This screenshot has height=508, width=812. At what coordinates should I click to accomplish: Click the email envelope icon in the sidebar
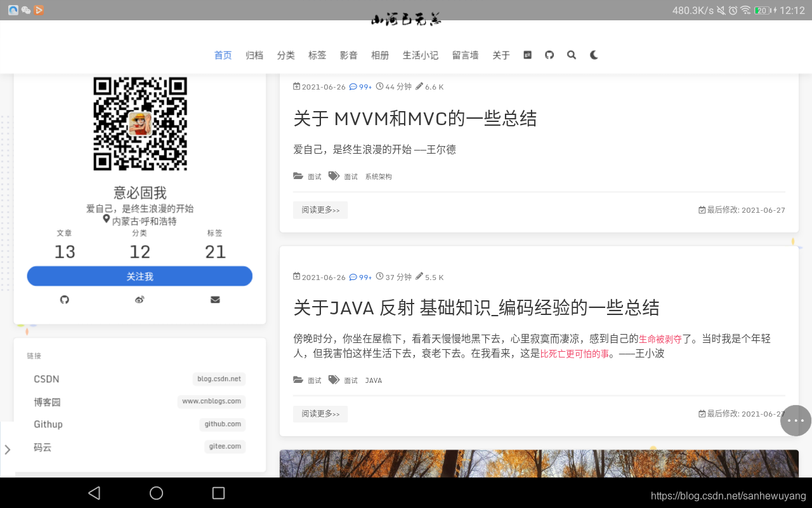click(x=214, y=299)
